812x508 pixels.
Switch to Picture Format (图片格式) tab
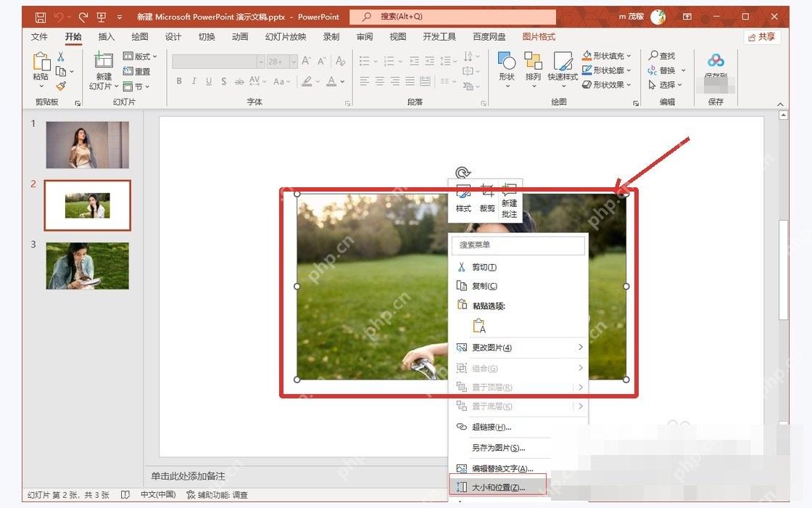(x=539, y=37)
